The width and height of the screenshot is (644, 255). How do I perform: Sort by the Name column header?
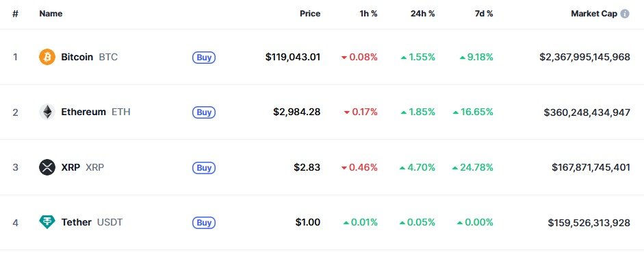(x=51, y=14)
